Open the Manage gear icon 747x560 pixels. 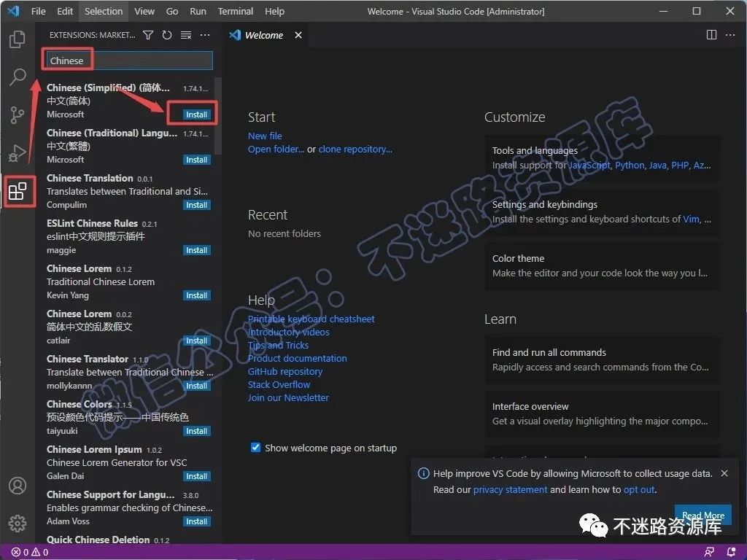click(18, 523)
